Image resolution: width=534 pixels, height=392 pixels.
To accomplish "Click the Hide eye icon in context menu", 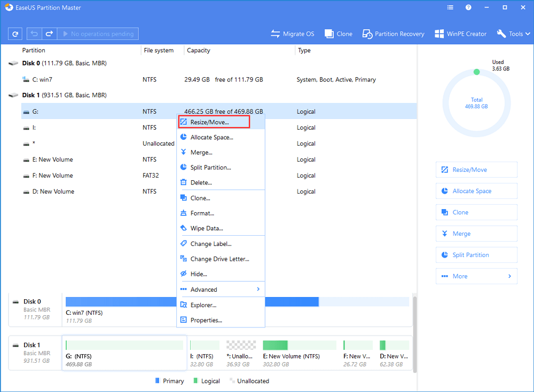I will [x=184, y=274].
